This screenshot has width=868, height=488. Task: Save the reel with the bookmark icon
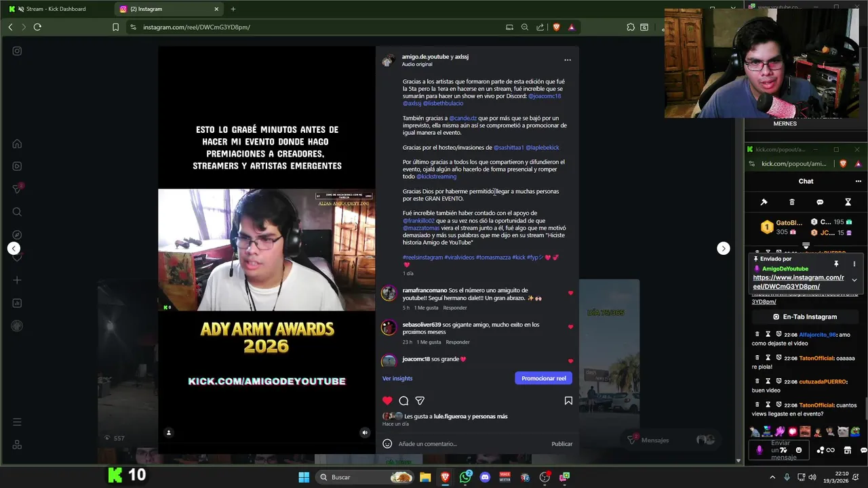(568, 401)
